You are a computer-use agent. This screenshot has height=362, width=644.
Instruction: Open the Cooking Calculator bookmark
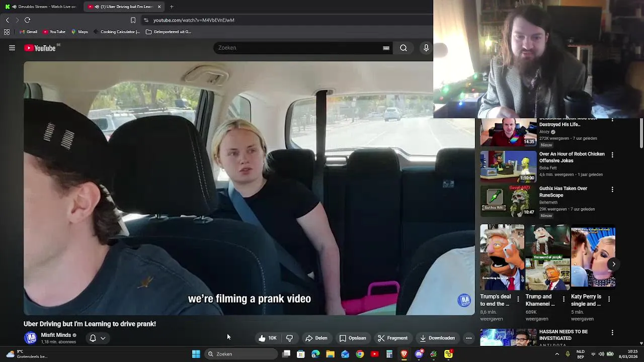click(116, 32)
